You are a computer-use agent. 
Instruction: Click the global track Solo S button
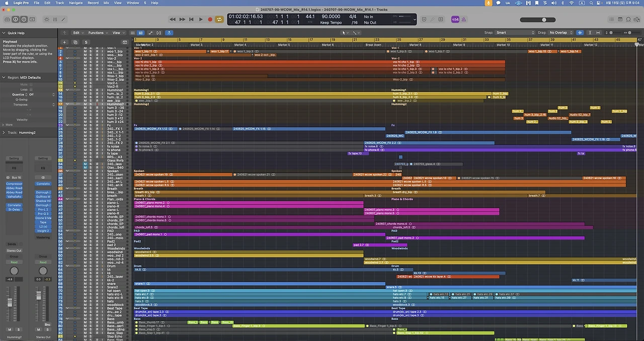coord(86,42)
